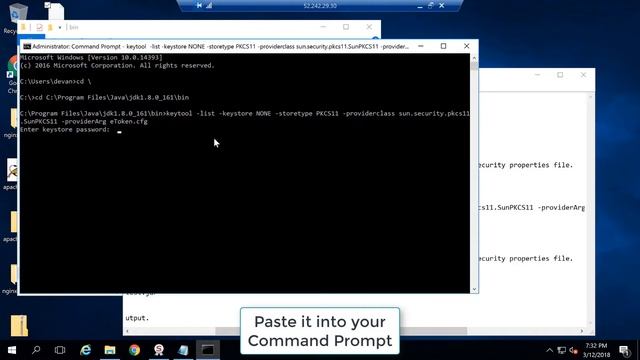The image size is (640, 360).
Task: Click folder icon in bin Explorer title bar
Action: 24,27
